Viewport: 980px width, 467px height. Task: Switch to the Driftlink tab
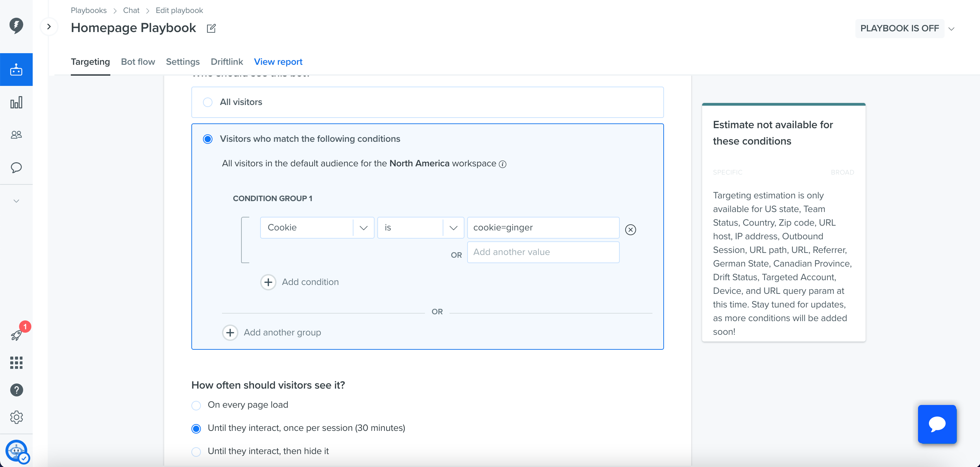click(x=227, y=62)
